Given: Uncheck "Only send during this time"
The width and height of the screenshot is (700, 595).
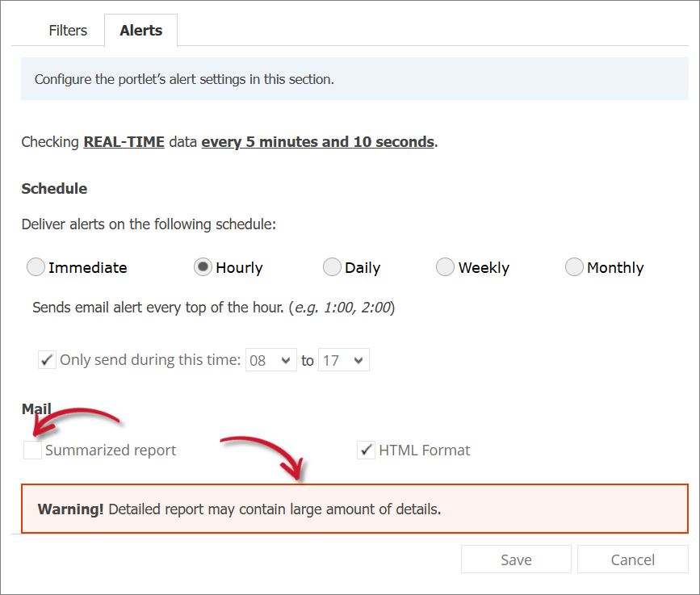Looking at the screenshot, I should click(47, 359).
